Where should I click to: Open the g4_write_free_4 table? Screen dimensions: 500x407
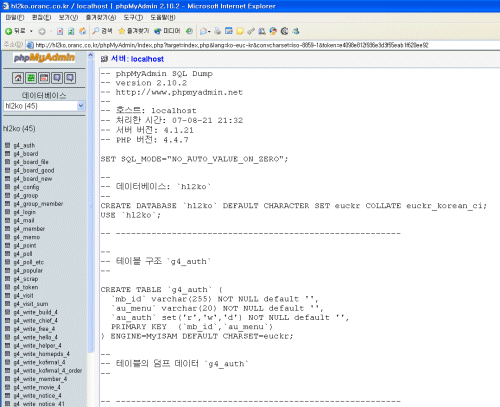(x=34, y=329)
